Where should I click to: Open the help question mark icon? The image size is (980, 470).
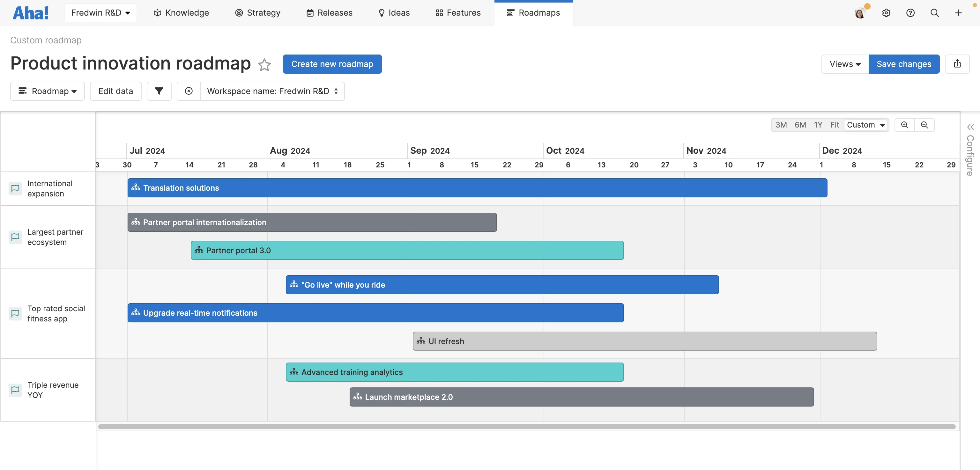coord(910,13)
